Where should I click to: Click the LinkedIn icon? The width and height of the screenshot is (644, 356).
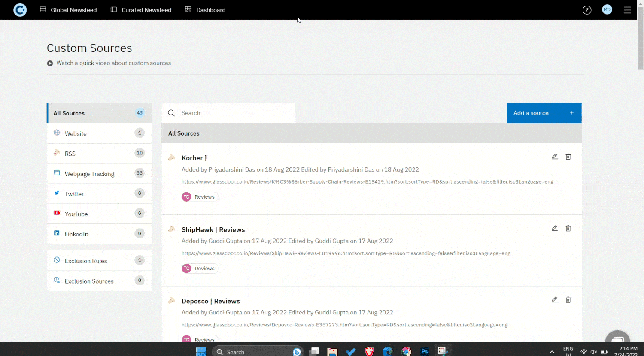57,233
